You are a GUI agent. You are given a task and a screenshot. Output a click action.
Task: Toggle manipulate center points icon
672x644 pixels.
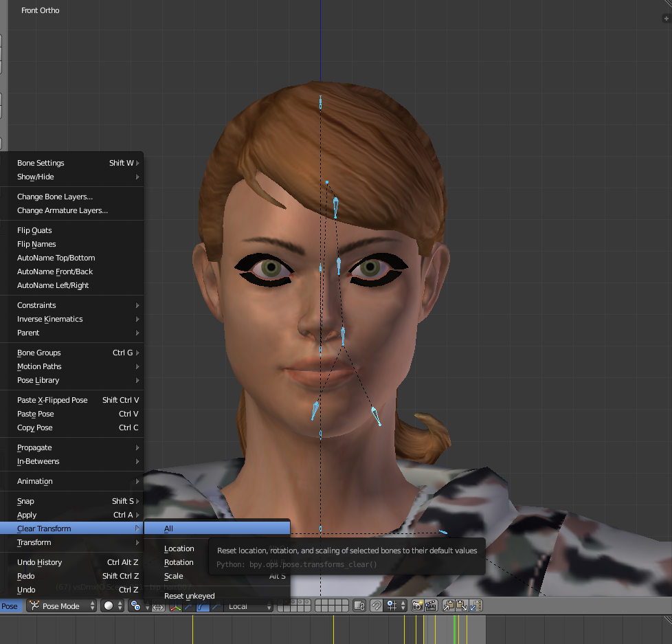pos(158,606)
